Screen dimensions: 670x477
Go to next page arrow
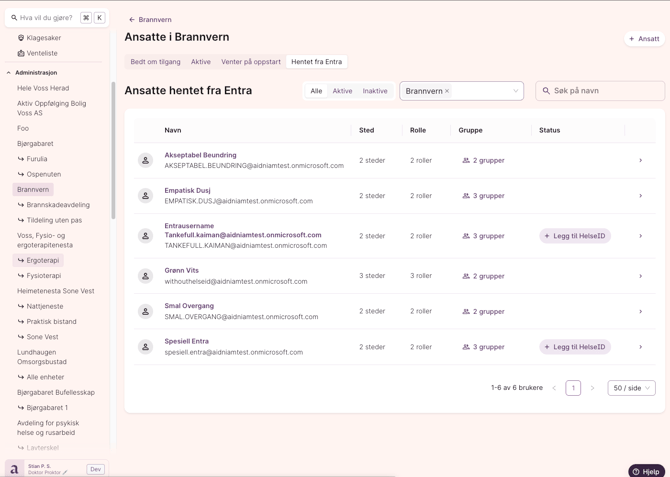pyautogui.click(x=592, y=388)
